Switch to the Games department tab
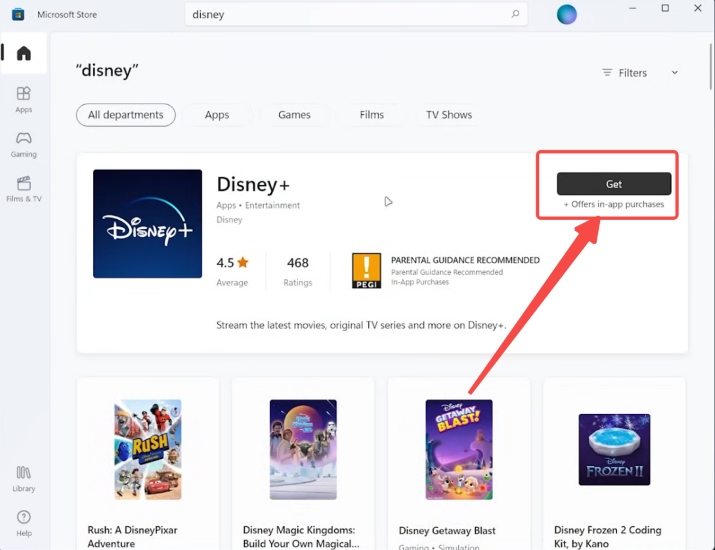 (x=294, y=115)
